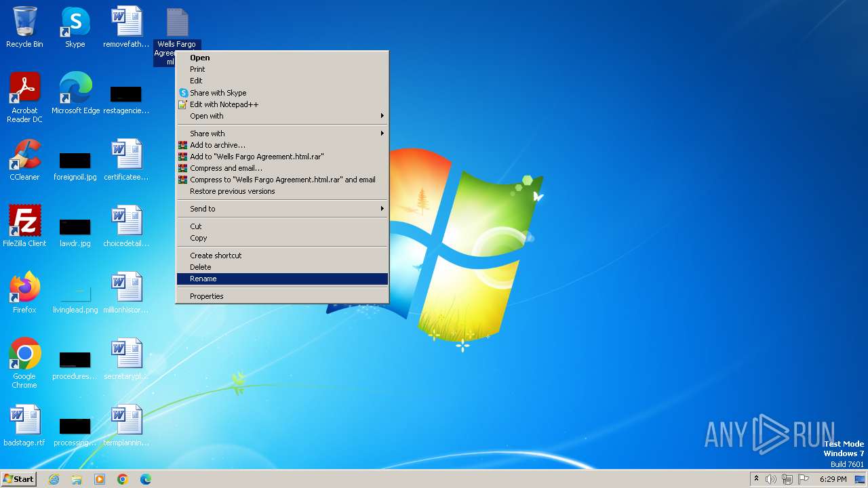
Task: Launch Microsoft Edge from the taskbar
Action: [x=146, y=479]
